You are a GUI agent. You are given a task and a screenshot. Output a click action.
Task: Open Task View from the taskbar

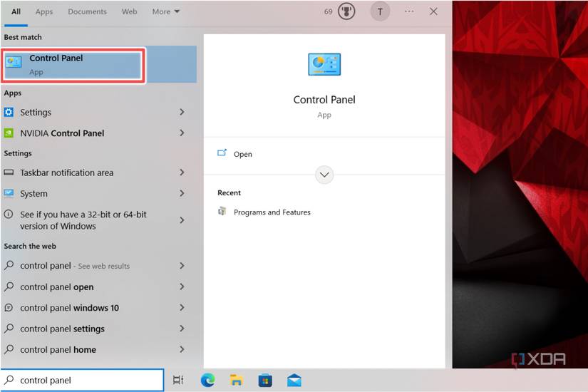178,381
